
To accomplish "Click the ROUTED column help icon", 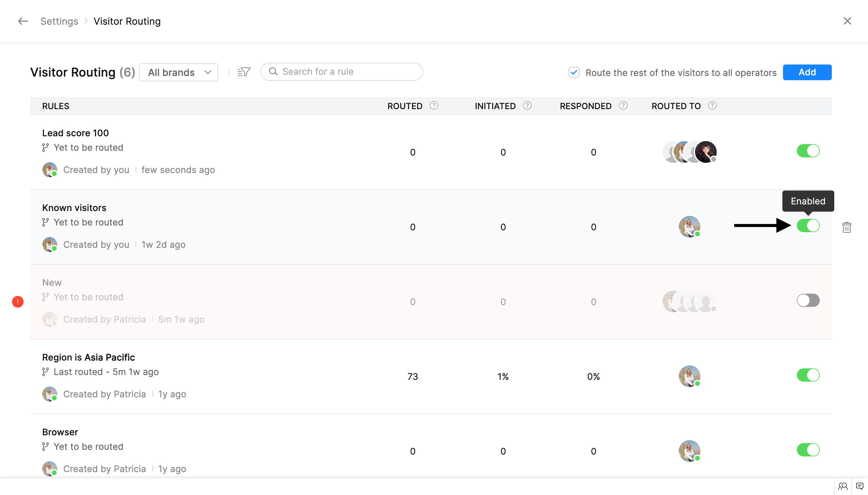I will (434, 106).
